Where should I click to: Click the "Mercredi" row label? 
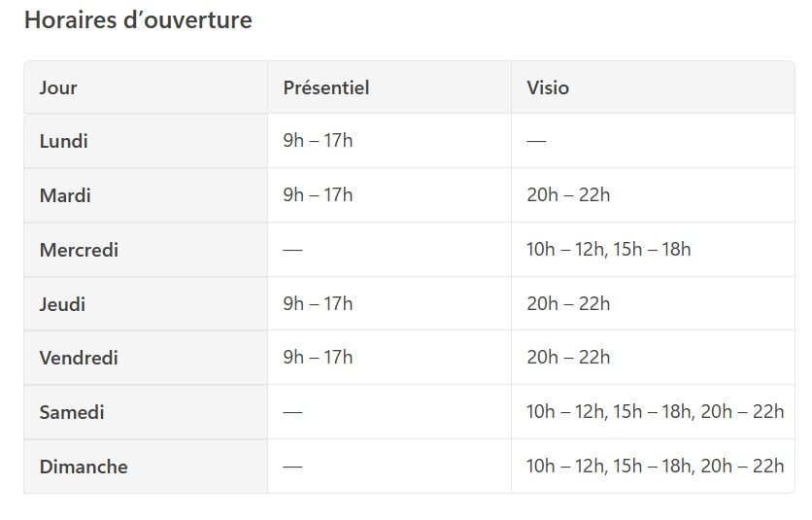pyautogui.click(x=79, y=250)
